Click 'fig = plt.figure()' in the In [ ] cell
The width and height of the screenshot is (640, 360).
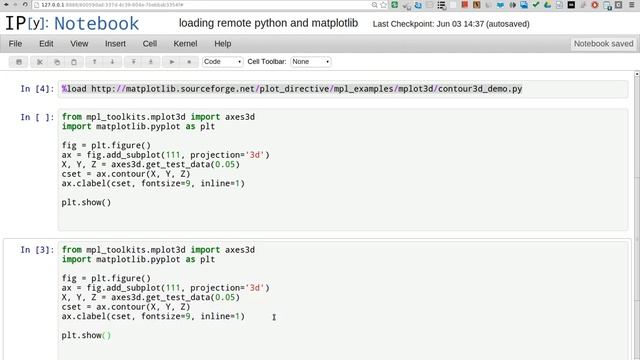106,145
